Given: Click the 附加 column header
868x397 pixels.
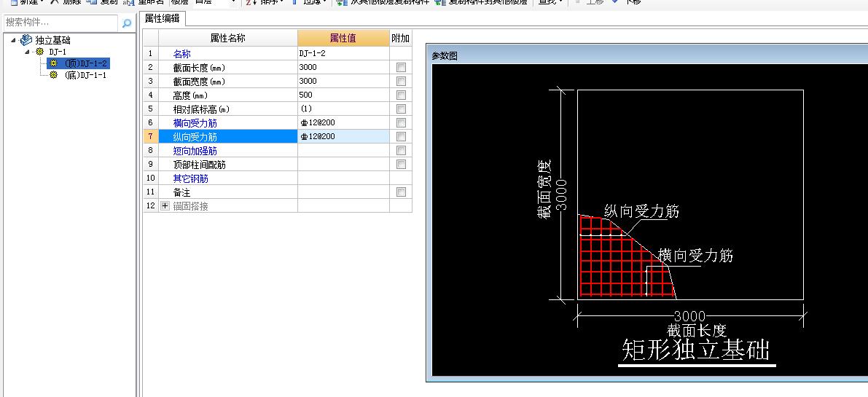Looking at the screenshot, I should pyautogui.click(x=400, y=38).
